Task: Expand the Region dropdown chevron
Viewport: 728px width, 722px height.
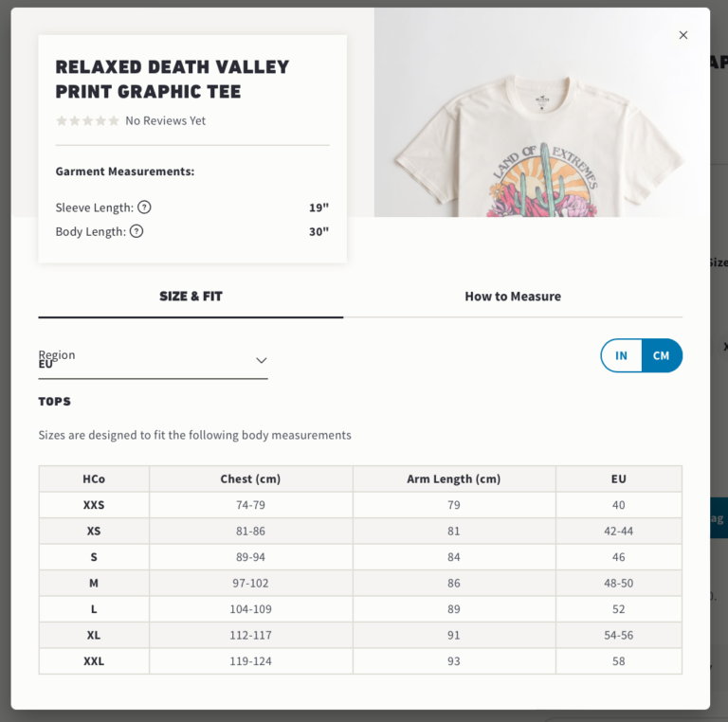Action: tap(262, 360)
